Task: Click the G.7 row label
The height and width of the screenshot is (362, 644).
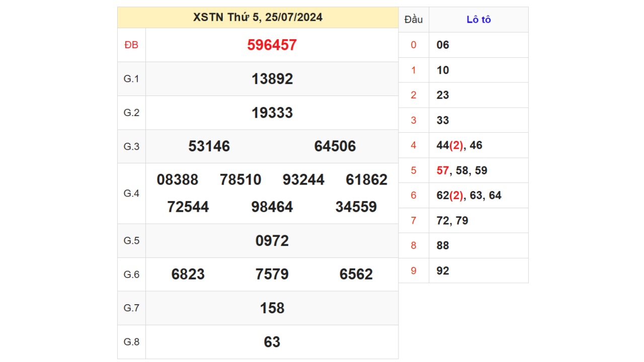Action: 131,308
